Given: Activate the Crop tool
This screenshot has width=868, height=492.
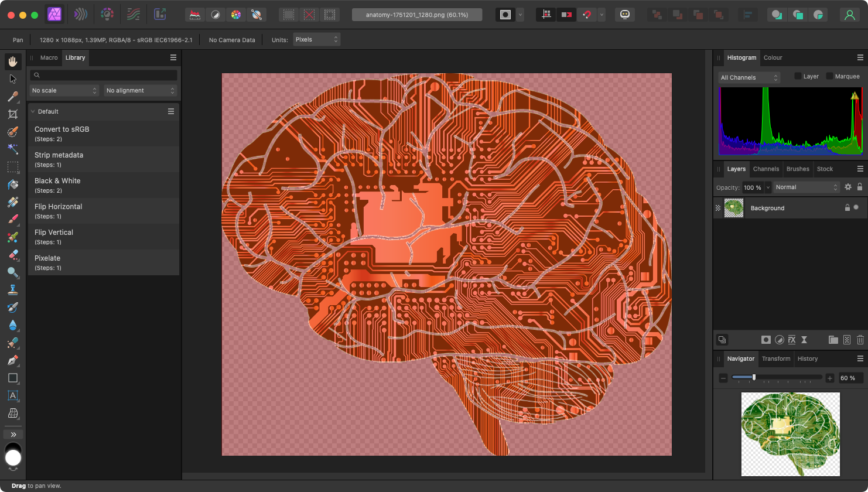Looking at the screenshot, I should pos(13,114).
